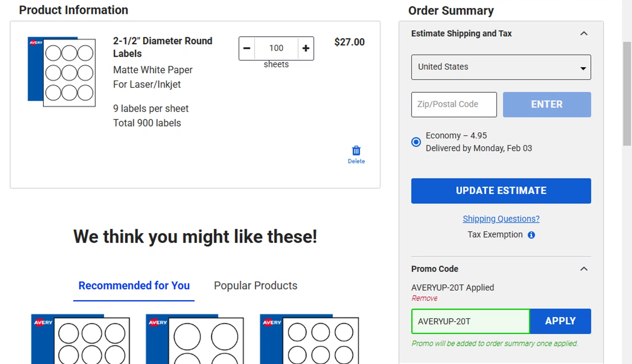Click the trash Delete icon

[x=356, y=151]
